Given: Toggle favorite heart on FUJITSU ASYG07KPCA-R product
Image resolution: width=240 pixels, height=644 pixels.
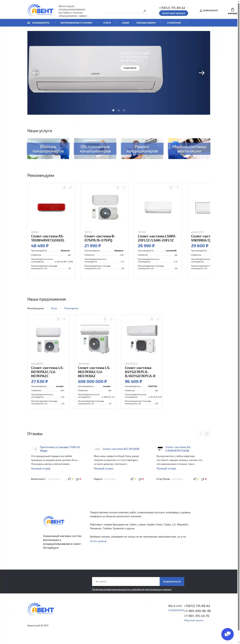Looking at the screenshot, I should (x=158, y=319).
